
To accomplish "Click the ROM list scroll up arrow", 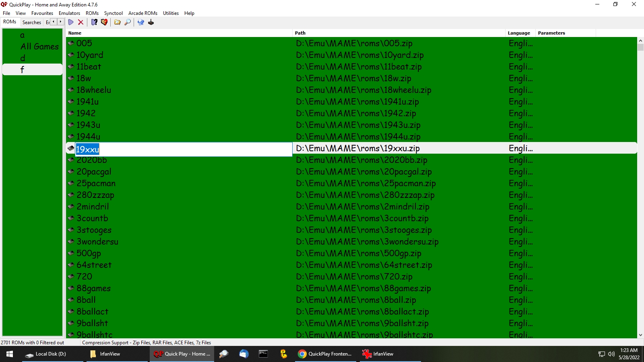I will coord(640,41).
